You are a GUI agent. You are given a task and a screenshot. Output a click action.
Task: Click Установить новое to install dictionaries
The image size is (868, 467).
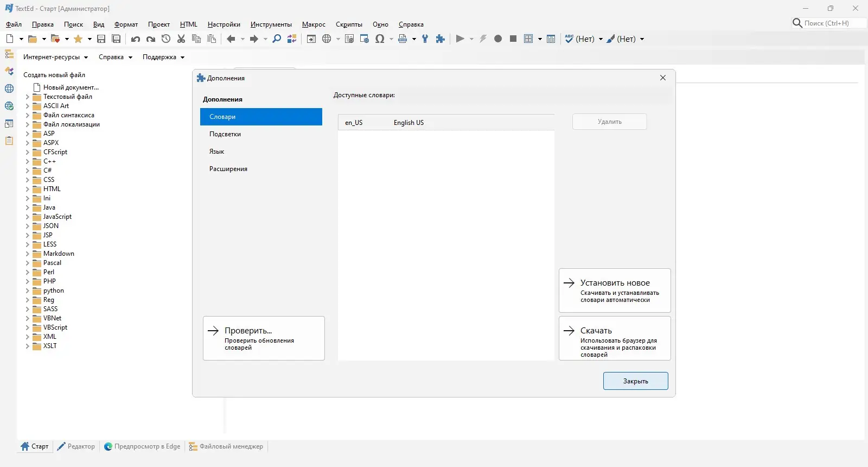click(615, 290)
